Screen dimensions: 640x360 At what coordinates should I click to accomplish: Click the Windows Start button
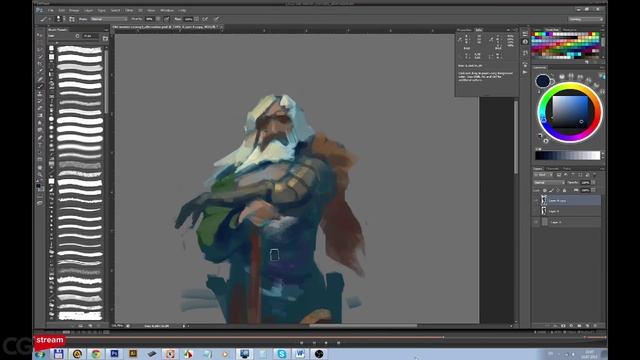pos(40,354)
